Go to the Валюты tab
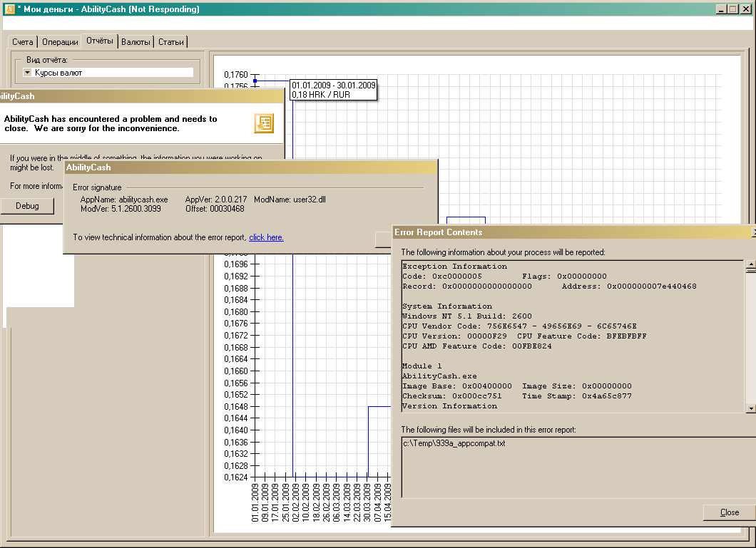 point(136,42)
